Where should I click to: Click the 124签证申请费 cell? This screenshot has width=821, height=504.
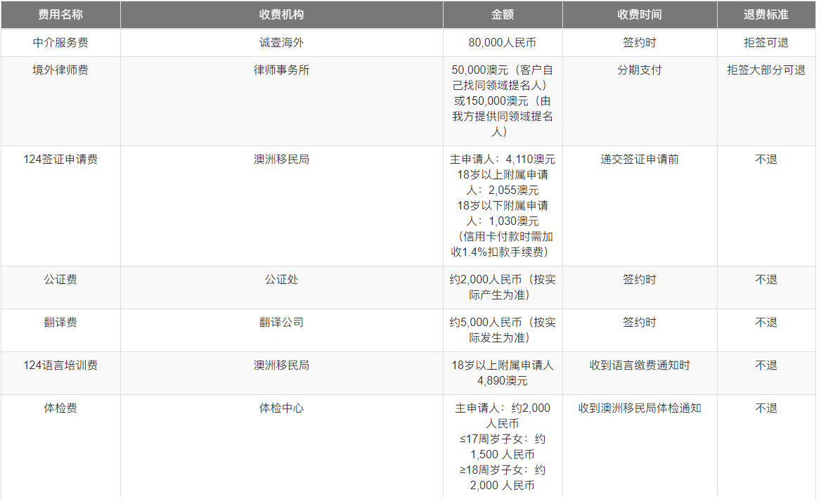pyautogui.click(x=60, y=206)
